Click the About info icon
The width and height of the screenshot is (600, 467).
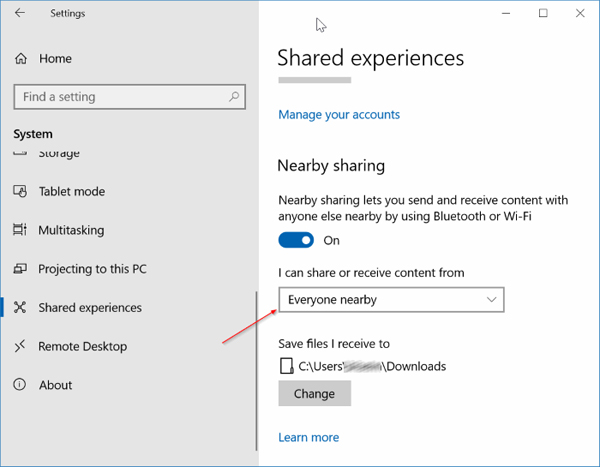coord(20,385)
